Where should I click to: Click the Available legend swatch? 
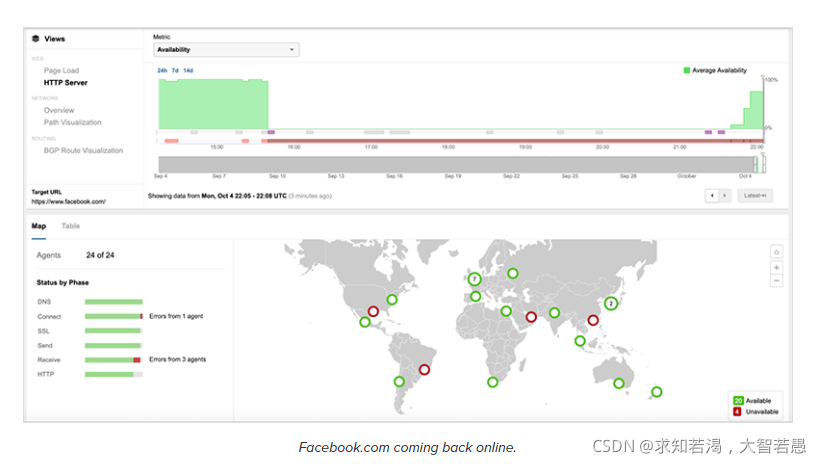tap(738, 401)
